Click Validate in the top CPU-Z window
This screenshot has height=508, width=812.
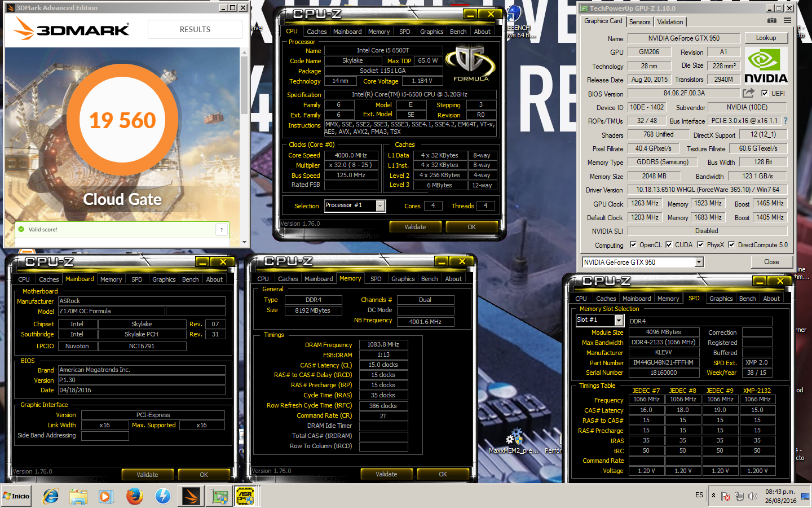click(x=415, y=227)
